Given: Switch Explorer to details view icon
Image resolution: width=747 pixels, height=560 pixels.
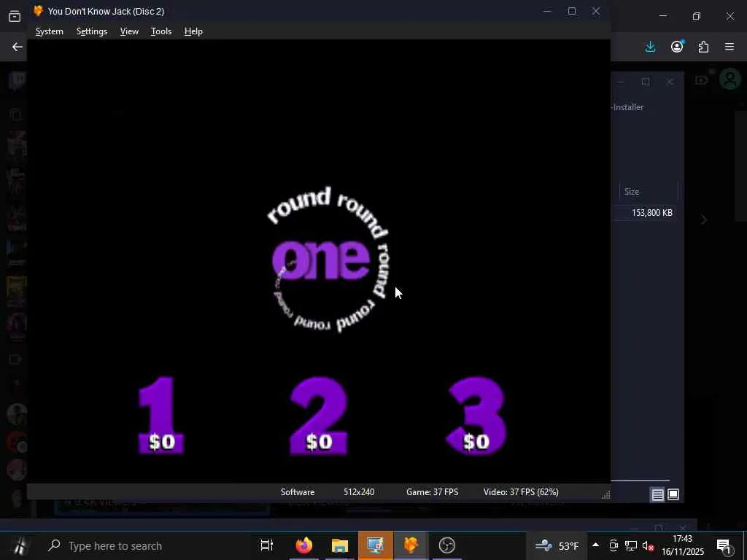Looking at the screenshot, I should tap(658, 495).
